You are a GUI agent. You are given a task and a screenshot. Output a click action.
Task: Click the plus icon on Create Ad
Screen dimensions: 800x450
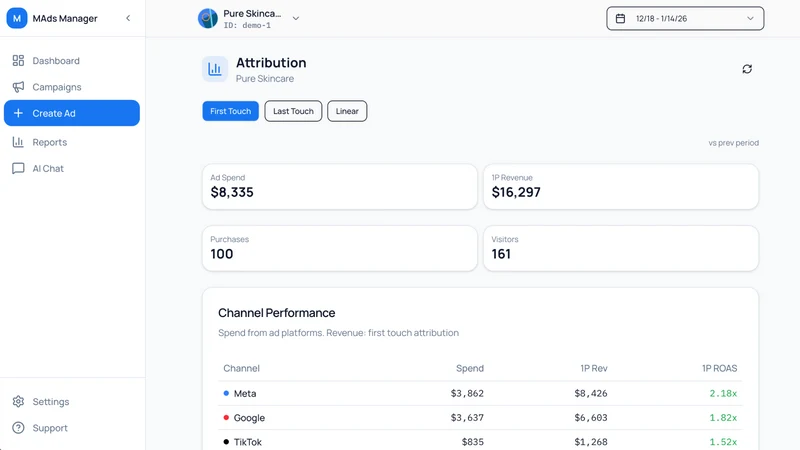[18, 113]
